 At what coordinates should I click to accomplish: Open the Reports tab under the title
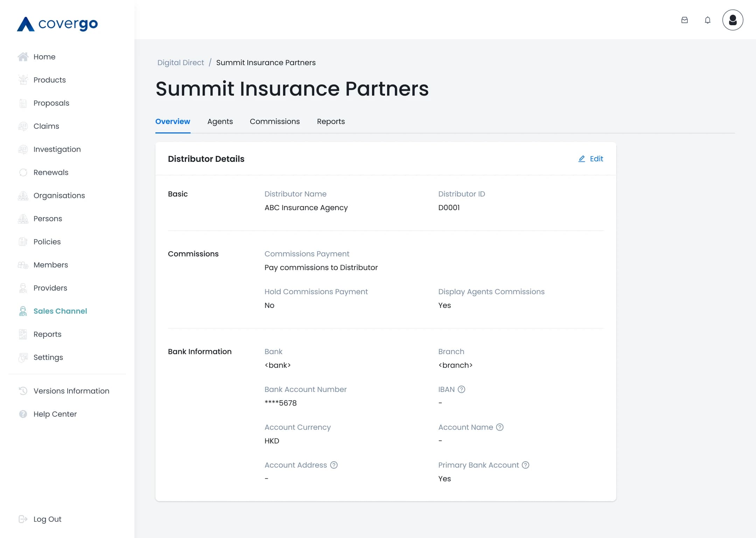[331, 122]
